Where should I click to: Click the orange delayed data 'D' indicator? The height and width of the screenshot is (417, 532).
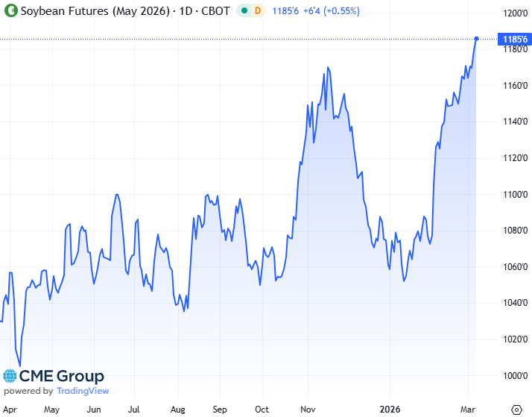pos(258,11)
